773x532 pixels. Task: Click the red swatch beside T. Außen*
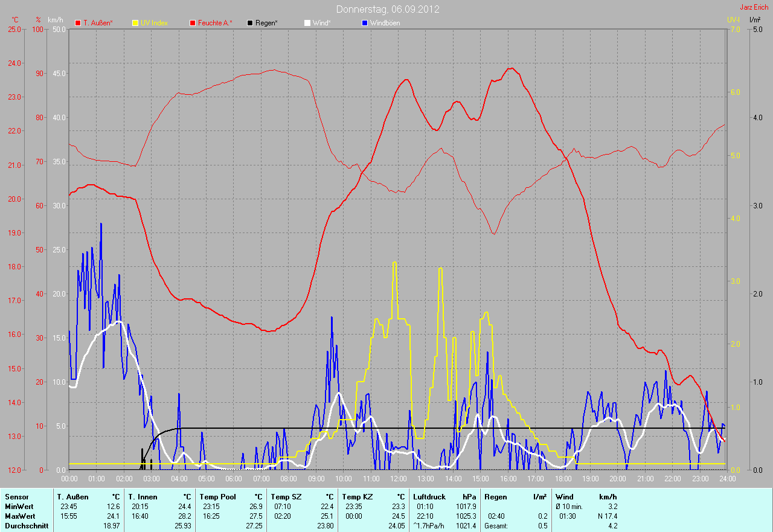78,23
